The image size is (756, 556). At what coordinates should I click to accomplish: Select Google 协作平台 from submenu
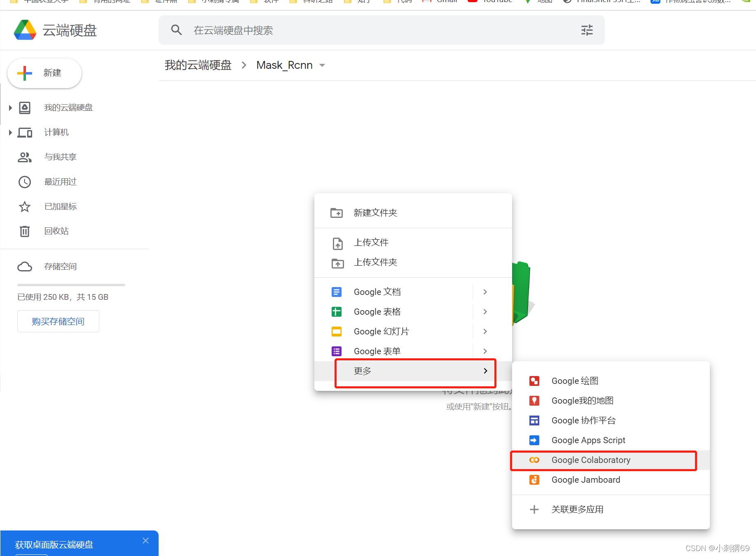click(x=611, y=421)
